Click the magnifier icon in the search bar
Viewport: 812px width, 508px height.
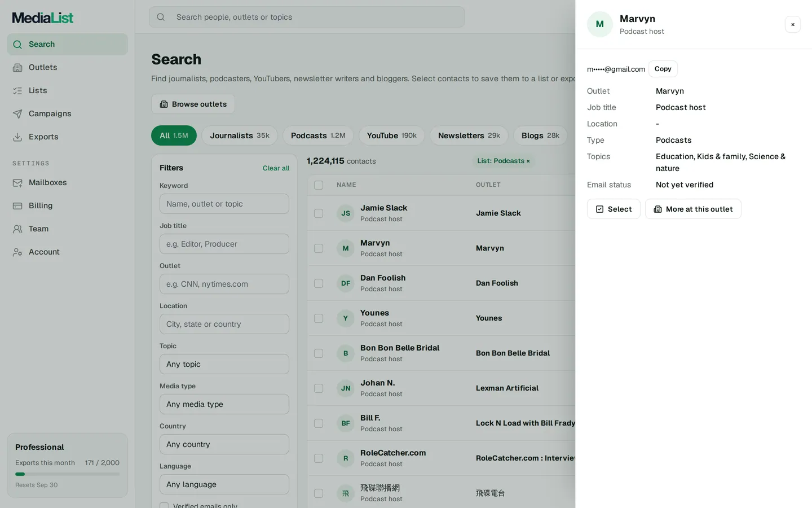pos(161,17)
